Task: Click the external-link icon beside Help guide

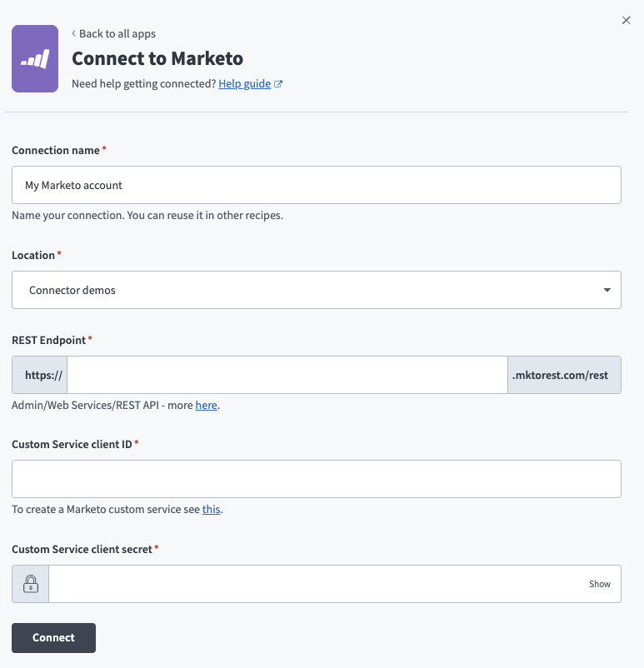Action: coord(278,83)
